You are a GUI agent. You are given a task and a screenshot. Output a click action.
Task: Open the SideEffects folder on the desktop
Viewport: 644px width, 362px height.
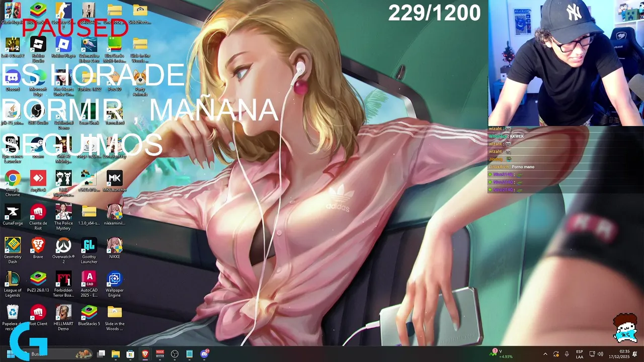[140, 14]
